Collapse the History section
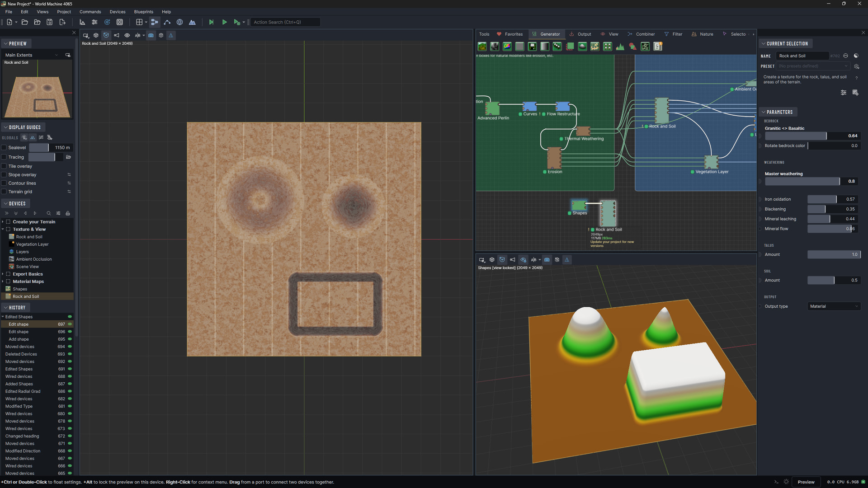868x488 pixels. pos(15,308)
